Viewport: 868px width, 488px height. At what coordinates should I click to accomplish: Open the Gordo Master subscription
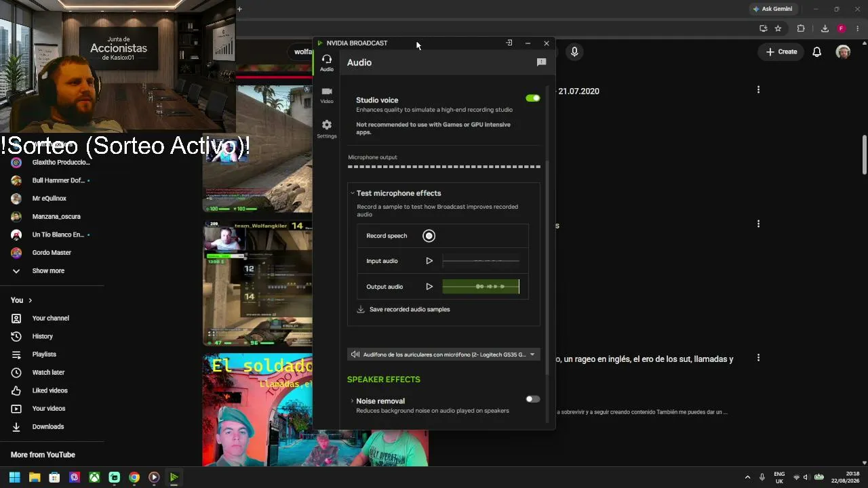point(52,252)
